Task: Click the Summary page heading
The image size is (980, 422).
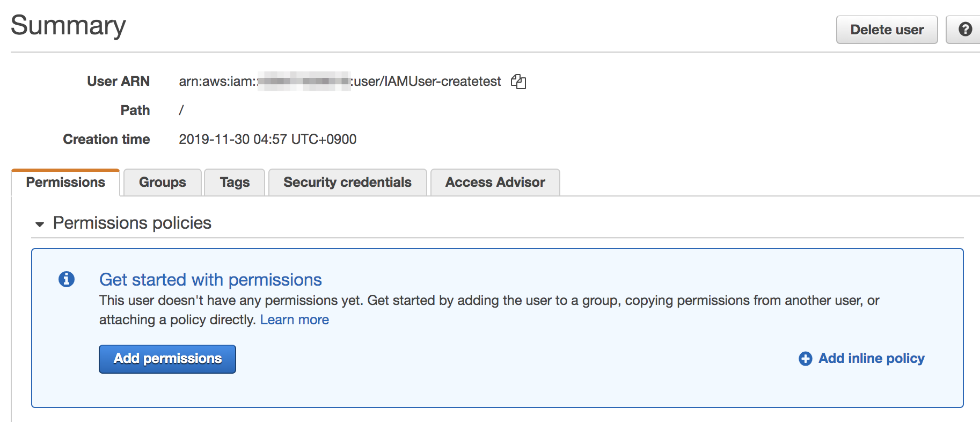Action: 68,25
